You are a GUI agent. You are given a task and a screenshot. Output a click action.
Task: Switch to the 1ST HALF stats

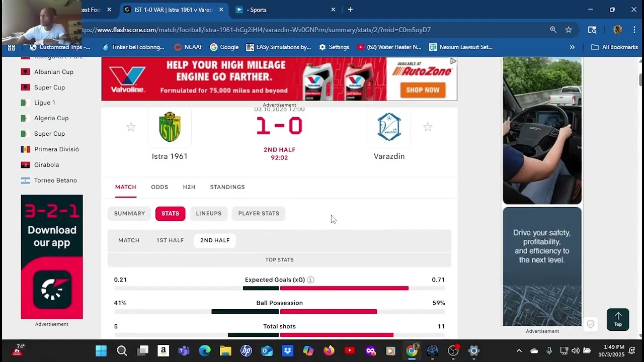[170, 240]
